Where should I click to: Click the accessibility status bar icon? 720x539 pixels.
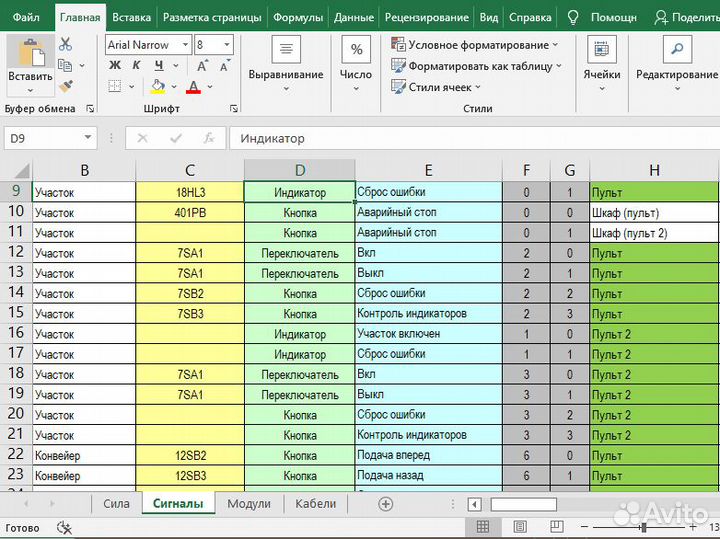[64, 528]
